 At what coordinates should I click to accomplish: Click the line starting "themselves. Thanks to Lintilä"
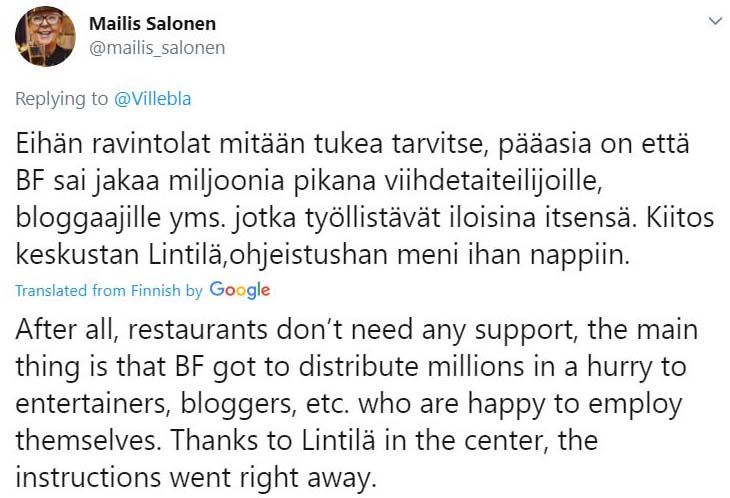307,440
